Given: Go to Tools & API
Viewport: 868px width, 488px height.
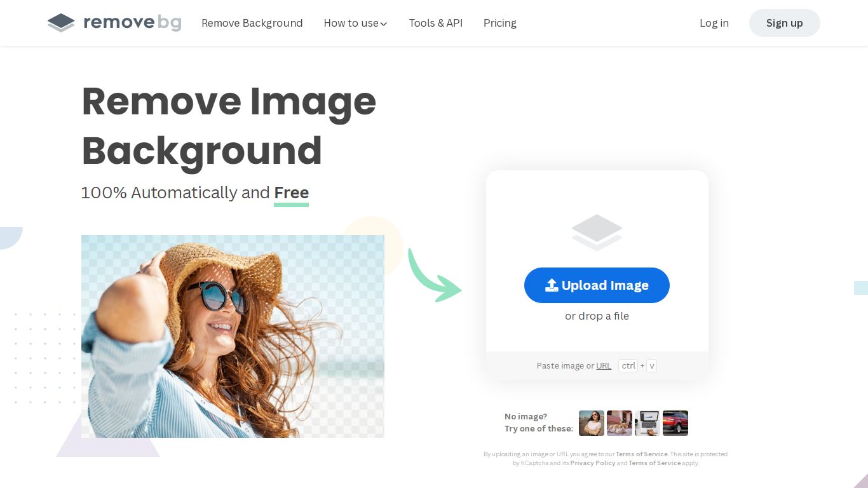Looking at the screenshot, I should 436,23.
